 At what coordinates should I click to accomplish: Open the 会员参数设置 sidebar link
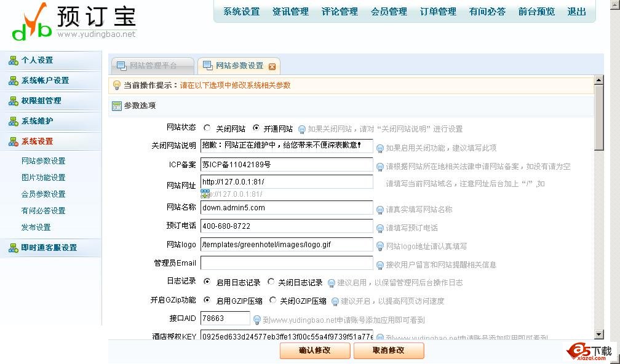[44, 194]
